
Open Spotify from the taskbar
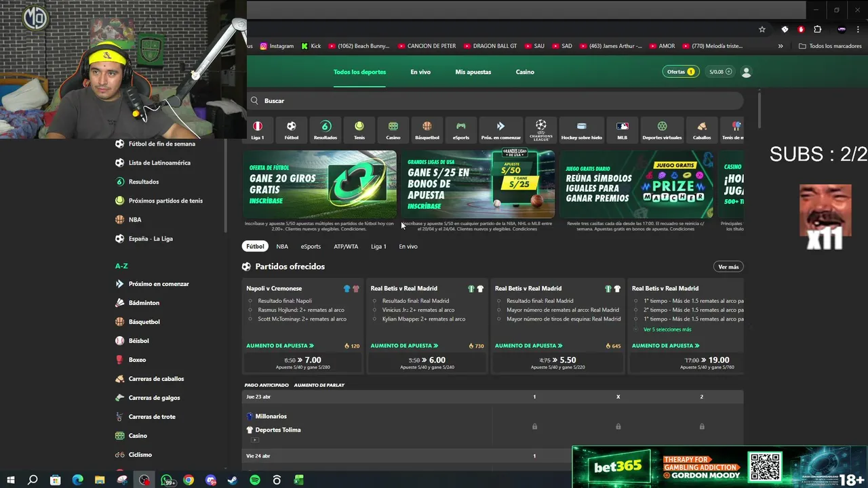pyautogui.click(x=255, y=480)
